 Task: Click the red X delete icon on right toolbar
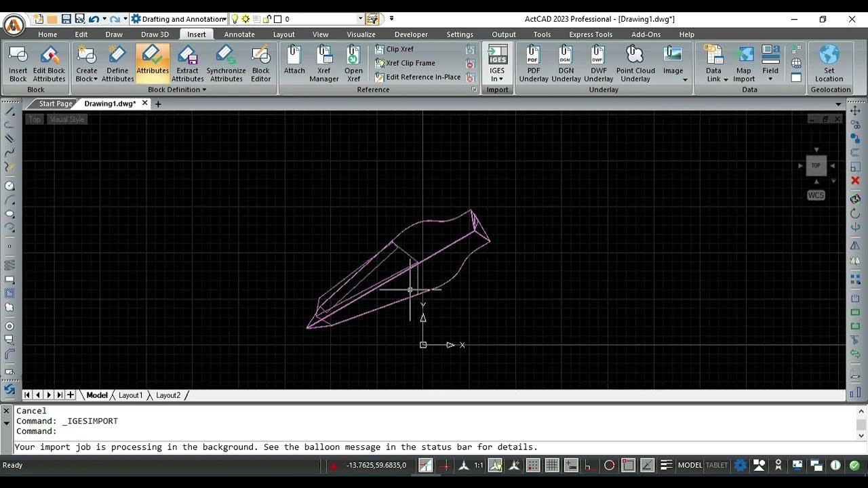(x=855, y=181)
